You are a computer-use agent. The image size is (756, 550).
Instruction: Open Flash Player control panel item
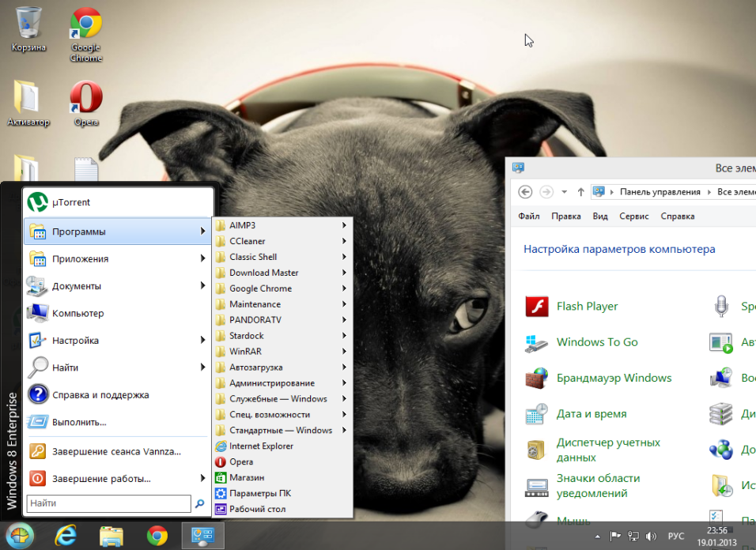pos(572,307)
